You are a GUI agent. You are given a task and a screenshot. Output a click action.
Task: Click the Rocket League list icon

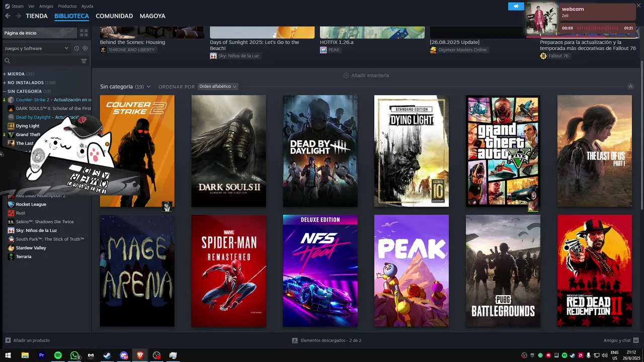(x=11, y=204)
